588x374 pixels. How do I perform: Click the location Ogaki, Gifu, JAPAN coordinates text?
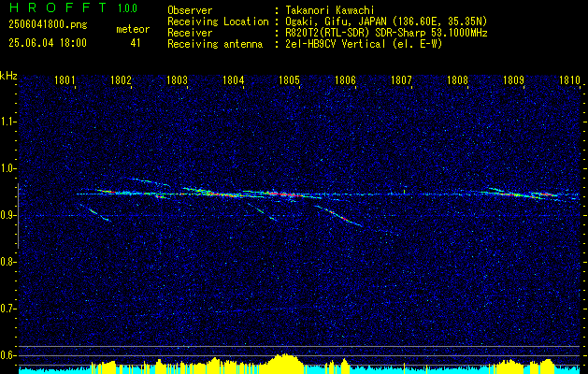click(x=387, y=22)
